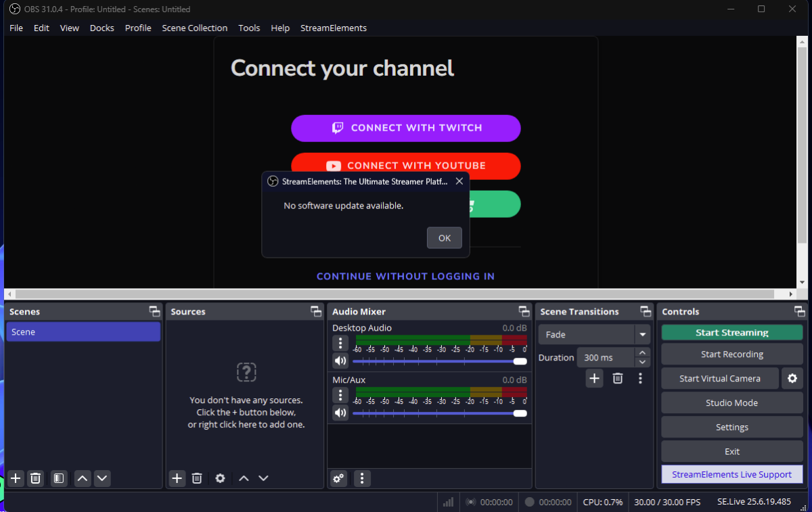Screen dimensions: 812x512
Task: Click Continue without logging in
Action: [x=406, y=276]
